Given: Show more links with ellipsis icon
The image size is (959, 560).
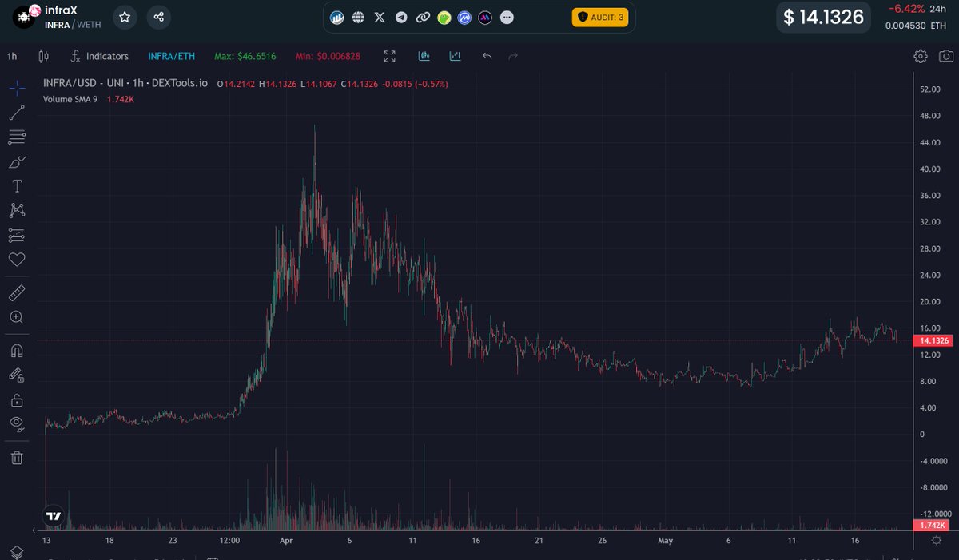Looking at the screenshot, I should coord(507,17).
